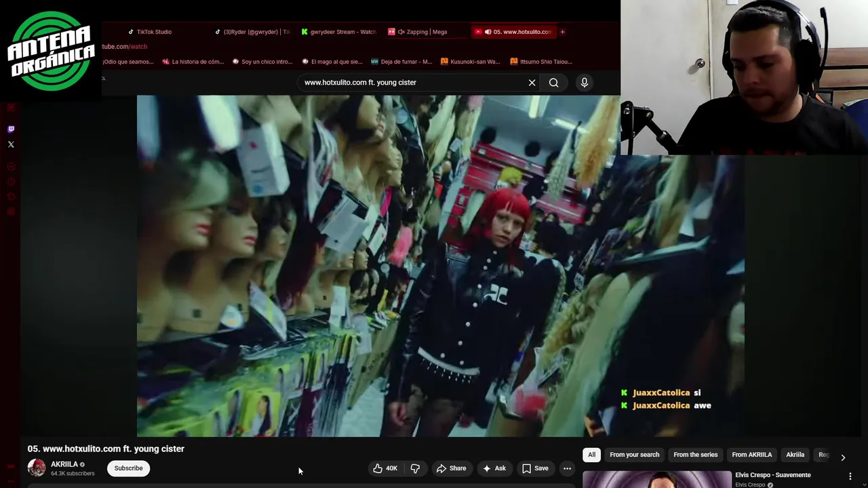The height and width of the screenshot is (488, 868).
Task: Select 'From AKRIILA' filter chip
Action: coord(752,455)
